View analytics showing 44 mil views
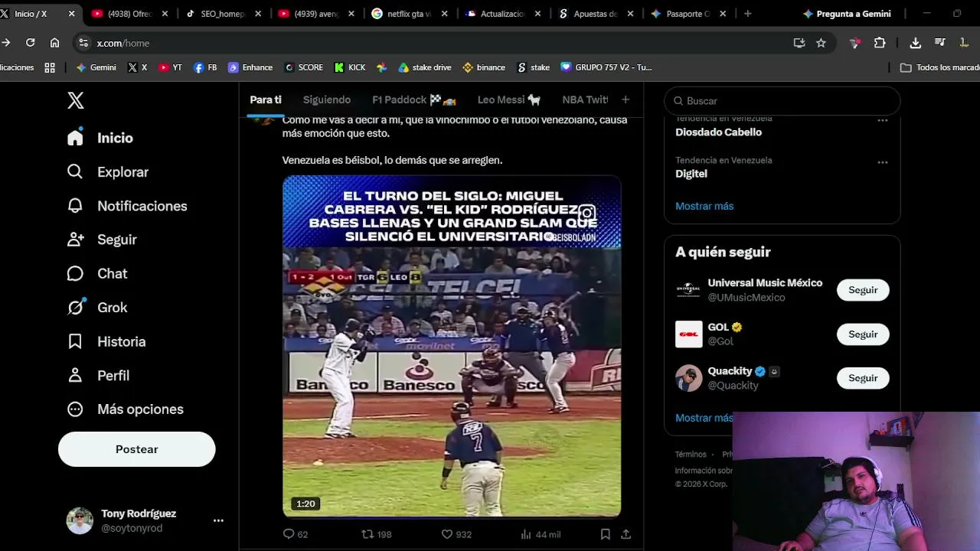The image size is (980, 551). [540, 534]
